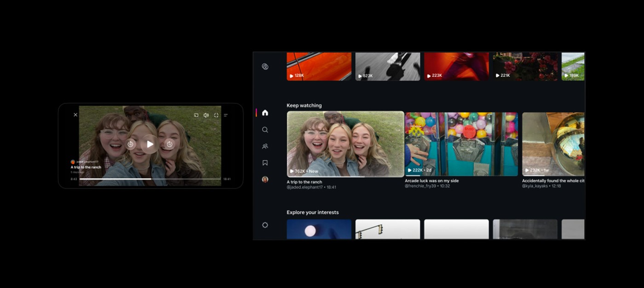Open profile avatar in TV sidebar
Screen dimensions: 644x288
[x=265, y=179]
